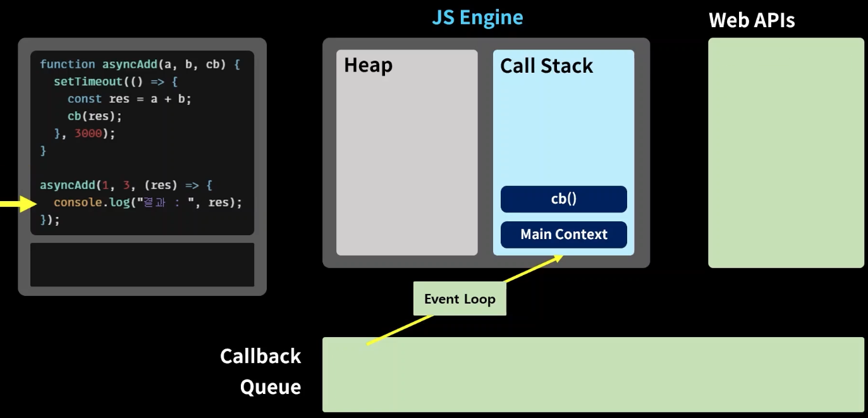The height and width of the screenshot is (418, 868).
Task: Click the cb() block in Call Stack
Action: click(x=563, y=199)
